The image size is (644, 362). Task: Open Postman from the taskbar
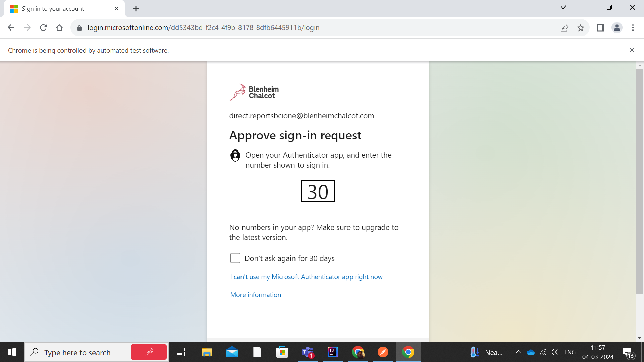tap(383, 352)
